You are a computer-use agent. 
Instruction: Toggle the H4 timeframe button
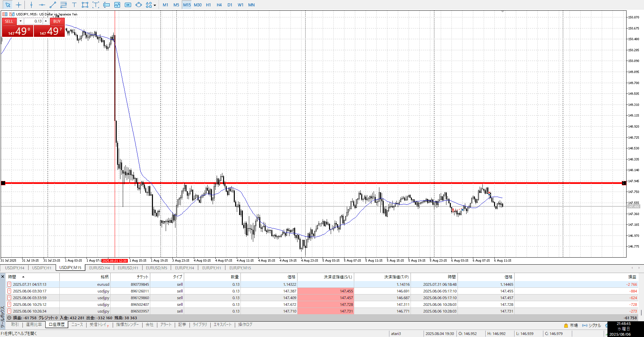pyautogui.click(x=219, y=5)
